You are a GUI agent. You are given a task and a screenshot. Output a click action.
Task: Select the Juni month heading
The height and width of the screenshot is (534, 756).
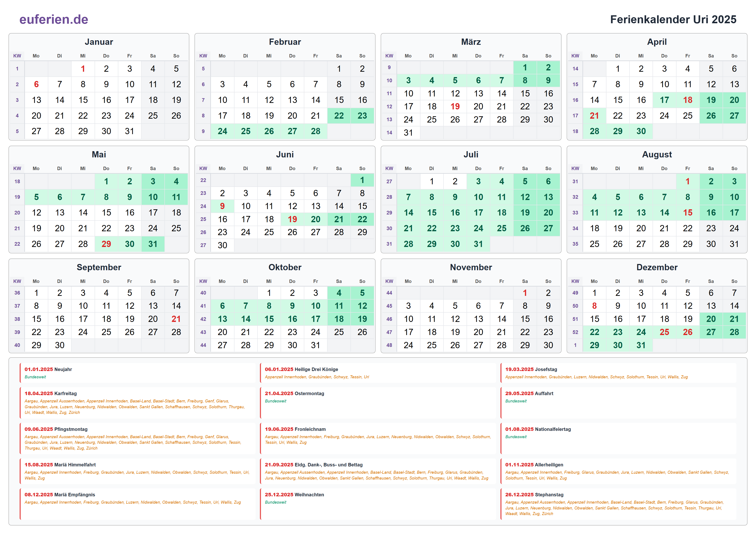tap(285, 154)
